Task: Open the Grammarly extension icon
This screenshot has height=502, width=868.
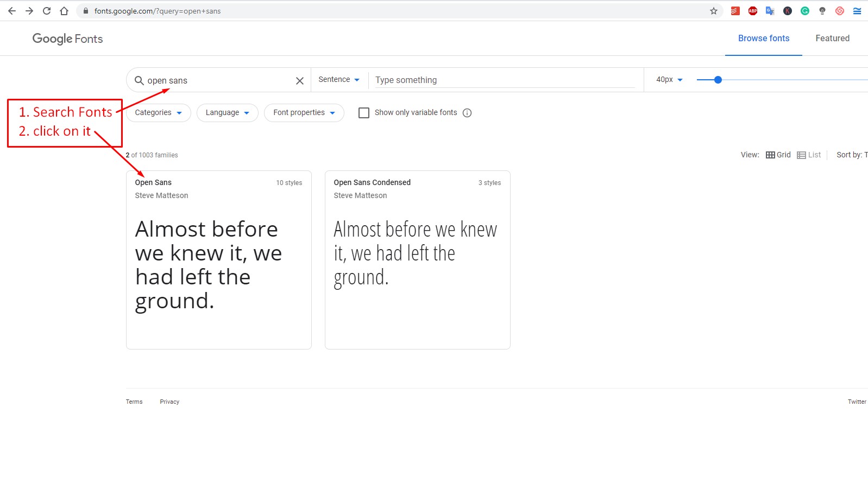Action: pos(805,11)
